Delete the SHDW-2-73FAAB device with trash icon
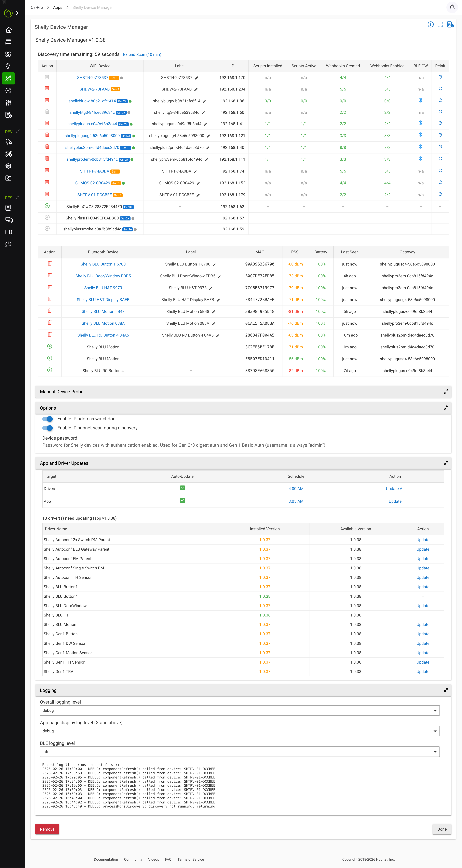This screenshot has height=868, width=462. (47, 88)
